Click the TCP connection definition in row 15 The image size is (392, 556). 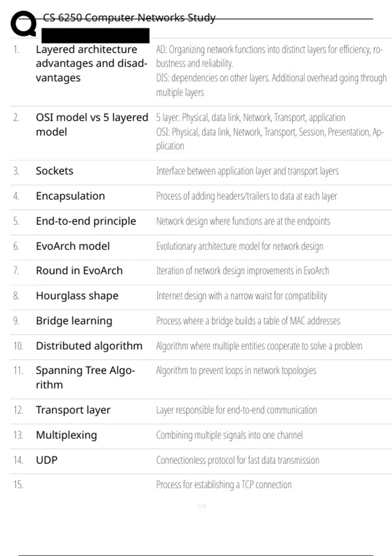[224, 484]
